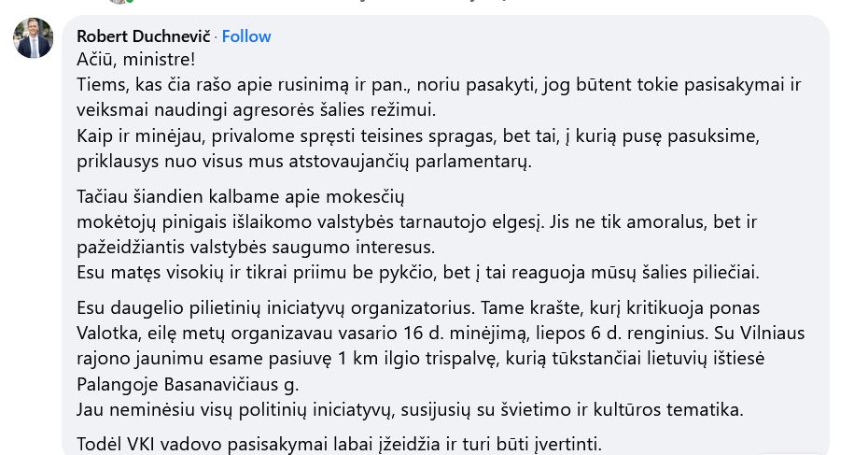Click the line starting 'Valotka, eilę metų'
The width and height of the screenshot is (868, 455).
(x=441, y=334)
